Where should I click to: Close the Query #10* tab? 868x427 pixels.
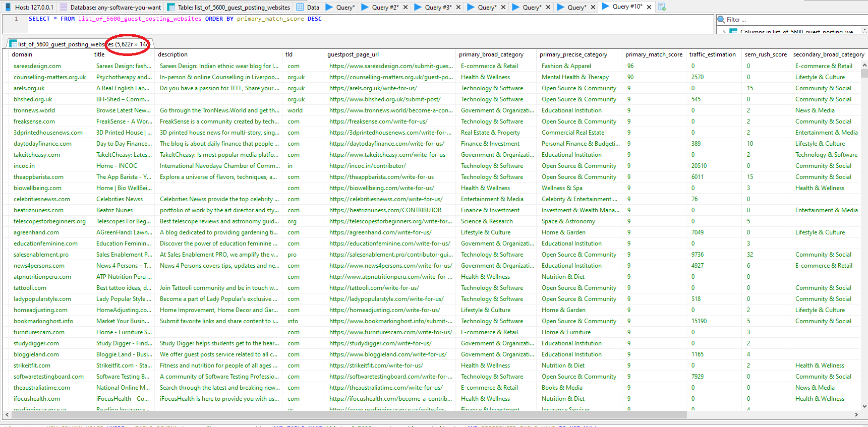coord(649,7)
